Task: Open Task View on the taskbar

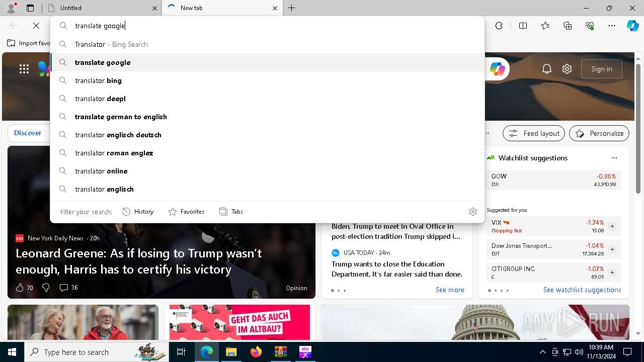Action: [181, 352]
